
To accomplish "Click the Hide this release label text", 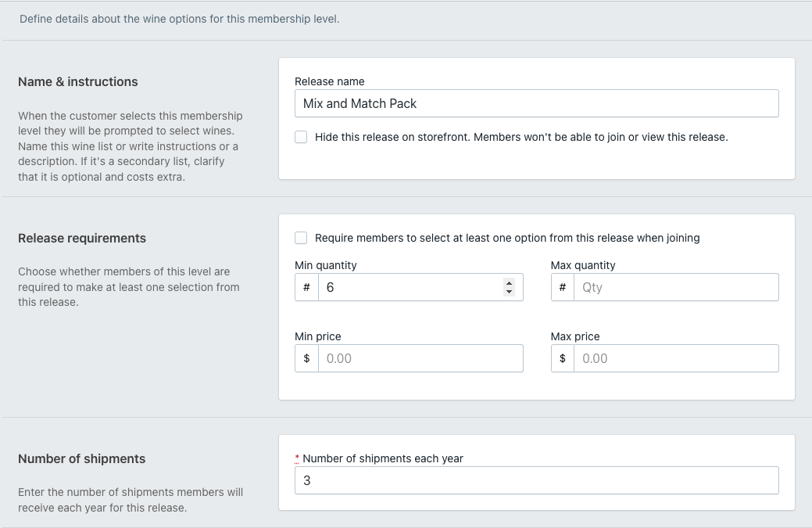I will [x=520, y=137].
